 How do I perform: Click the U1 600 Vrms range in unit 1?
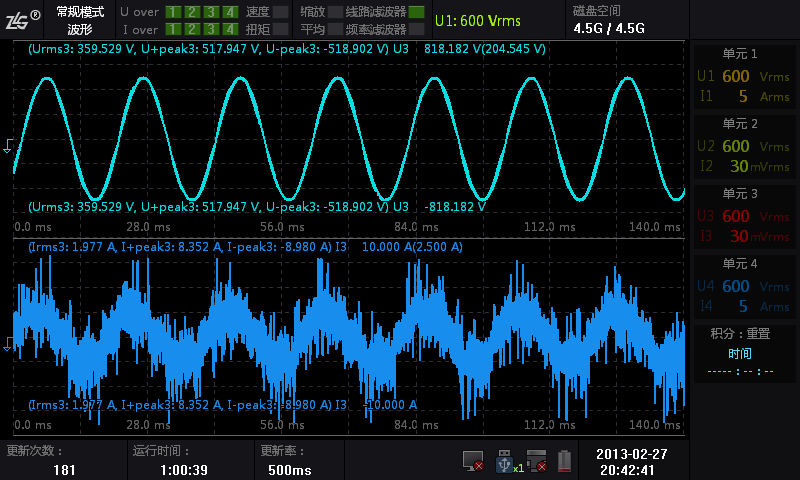743,76
